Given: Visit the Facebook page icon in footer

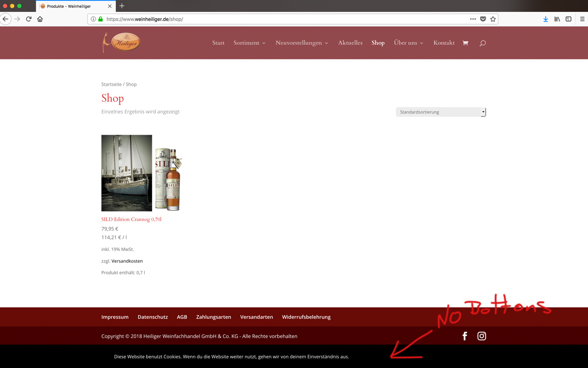Looking at the screenshot, I should pos(465,336).
